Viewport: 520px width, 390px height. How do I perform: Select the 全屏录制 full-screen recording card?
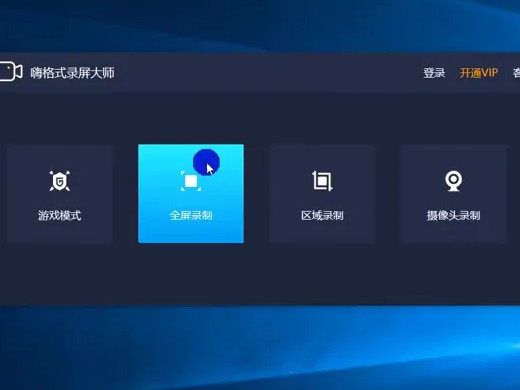[191, 194]
